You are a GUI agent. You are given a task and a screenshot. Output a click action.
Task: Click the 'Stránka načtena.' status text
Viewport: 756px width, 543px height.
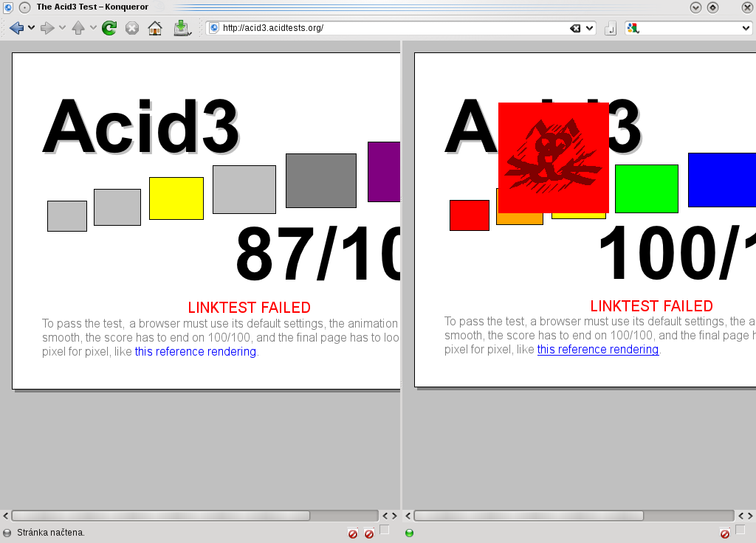[x=51, y=533]
